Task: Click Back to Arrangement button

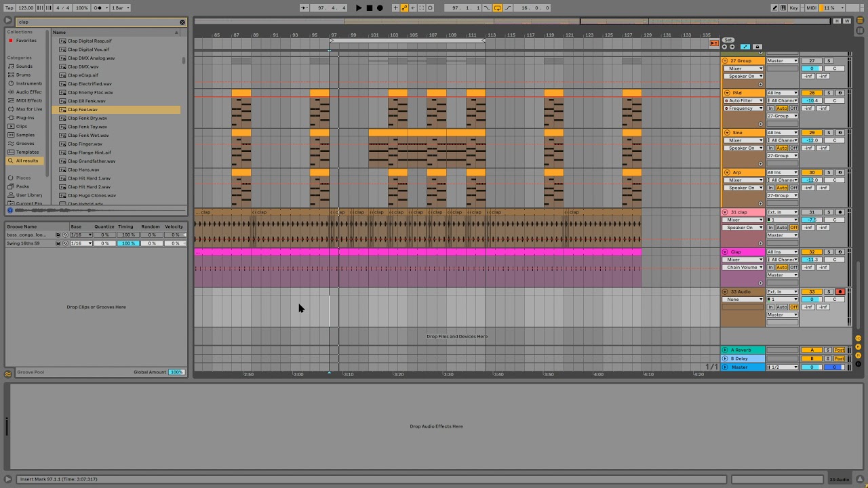Action: point(713,43)
